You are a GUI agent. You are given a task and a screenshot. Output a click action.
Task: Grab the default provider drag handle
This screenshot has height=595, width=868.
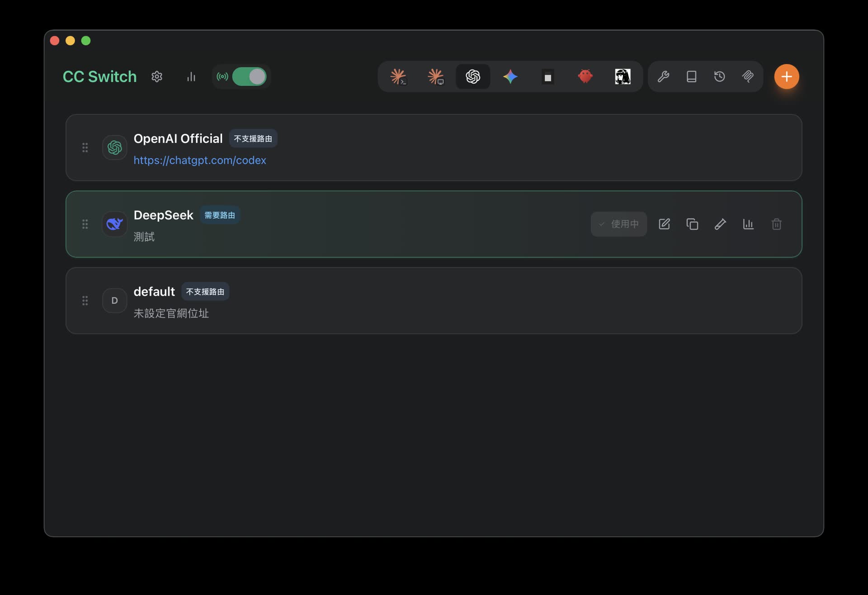coord(85,301)
